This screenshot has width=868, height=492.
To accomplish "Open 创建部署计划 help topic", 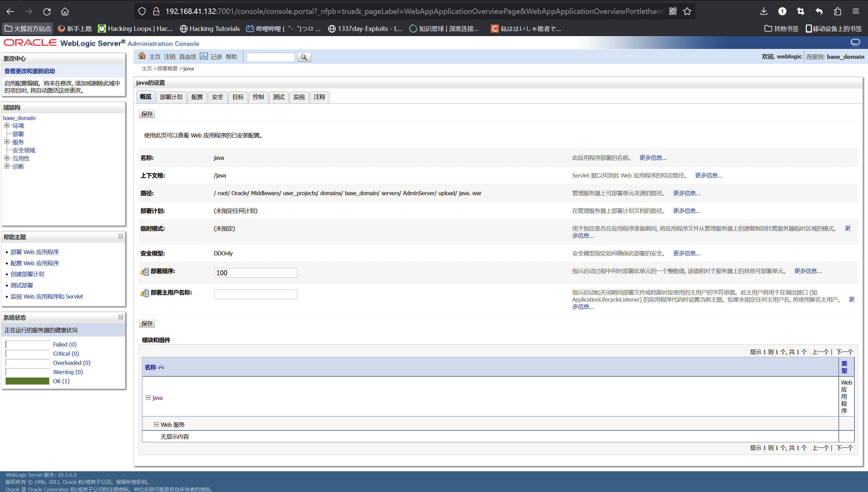I will 27,274.
